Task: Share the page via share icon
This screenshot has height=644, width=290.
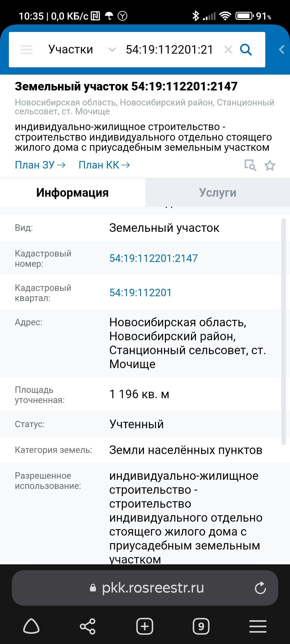Action: coord(88,626)
